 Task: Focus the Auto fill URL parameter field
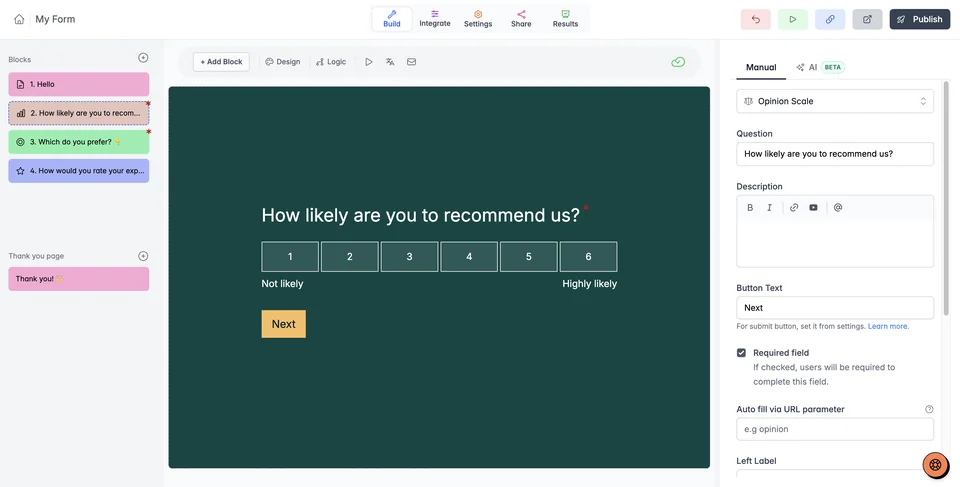835,429
